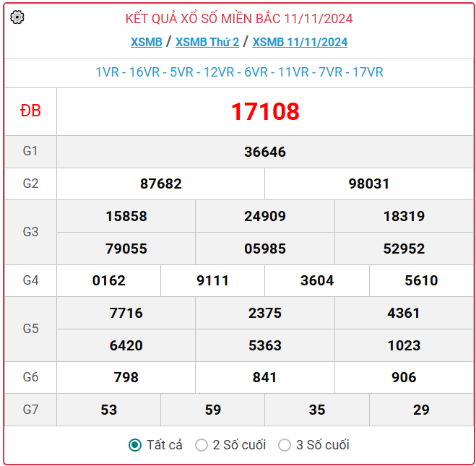This screenshot has height=466, width=476.
Task: Click the ĐB row label
Action: [30, 111]
